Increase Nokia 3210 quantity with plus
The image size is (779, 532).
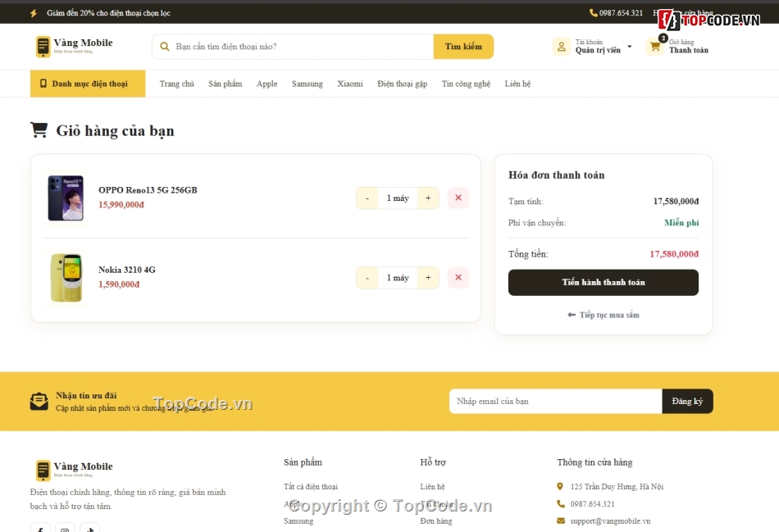[428, 277]
